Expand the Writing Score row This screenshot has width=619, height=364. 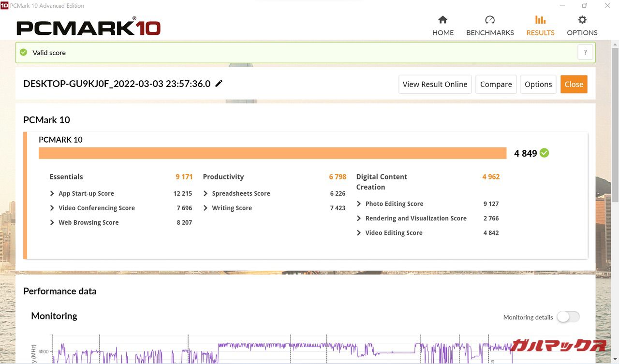[206, 208]
